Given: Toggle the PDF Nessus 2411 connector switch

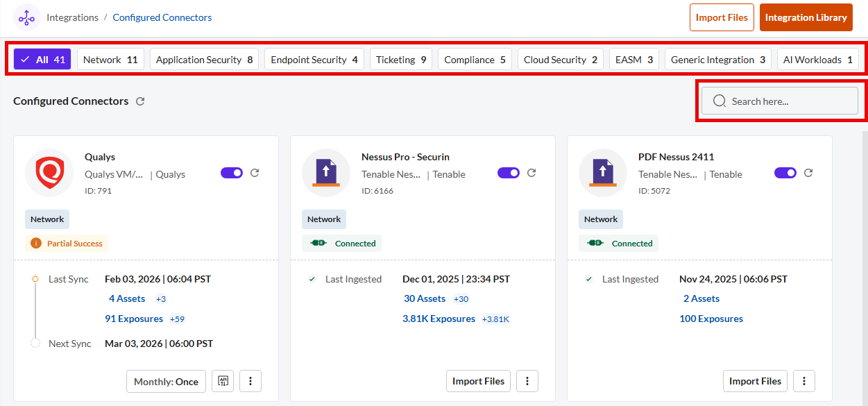Looking at the screenshot, I should (x=785, y=173).
